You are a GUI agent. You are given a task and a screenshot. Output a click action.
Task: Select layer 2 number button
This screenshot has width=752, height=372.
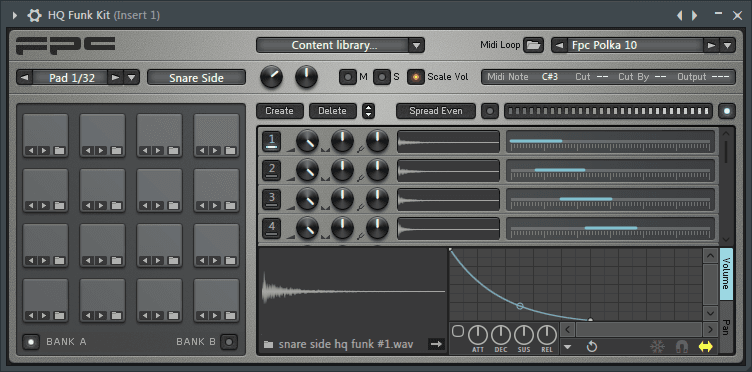tap(272, 170)
